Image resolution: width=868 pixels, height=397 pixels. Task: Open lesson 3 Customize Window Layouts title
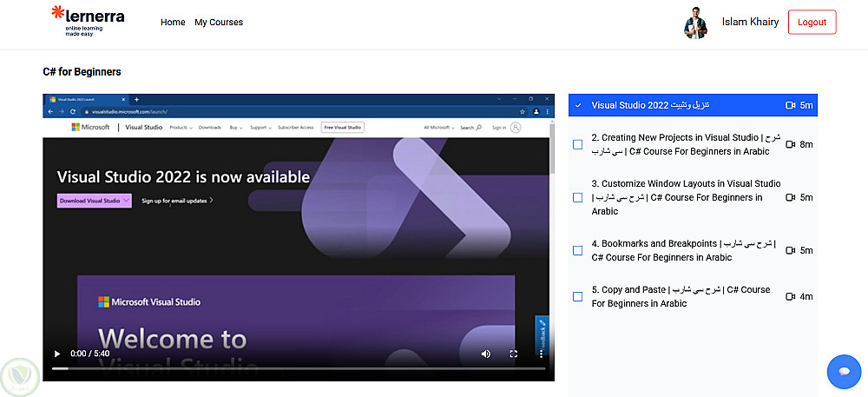pos(686,198)
